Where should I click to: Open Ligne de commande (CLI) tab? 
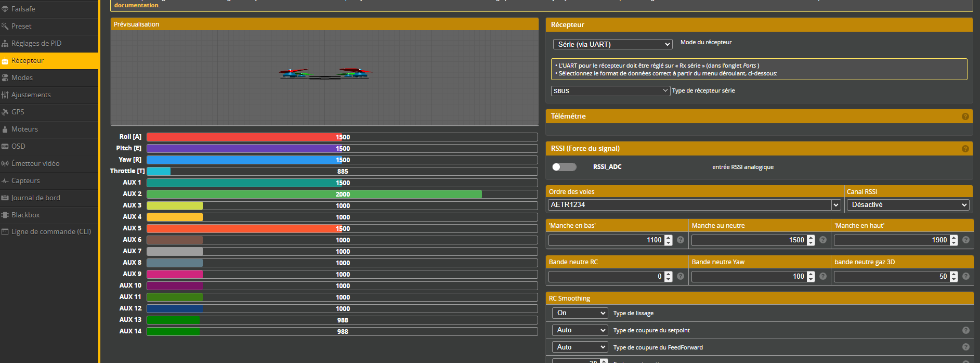(x=51, y=231)
